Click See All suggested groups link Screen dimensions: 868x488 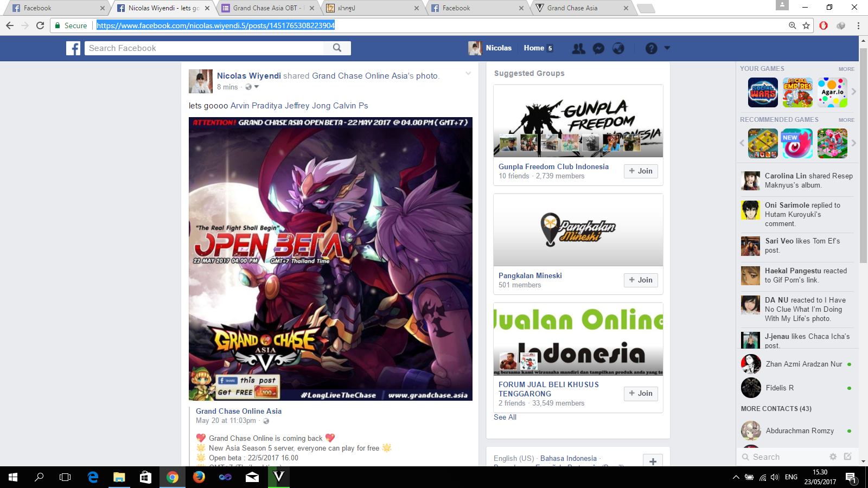[505, 417]
